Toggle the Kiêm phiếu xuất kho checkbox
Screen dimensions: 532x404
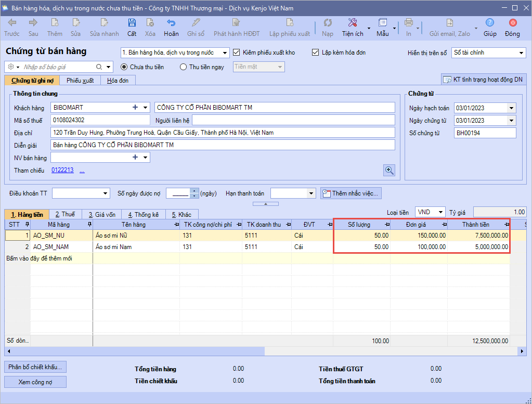[237, 53]
